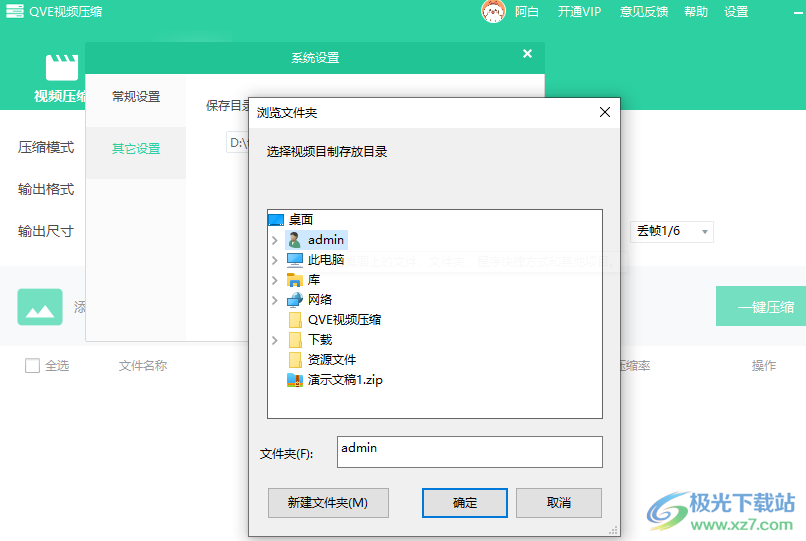The width and height of the screenshot is (806, 541).
Task: Click the 库 libraries icon
Action: coord(295,280)
